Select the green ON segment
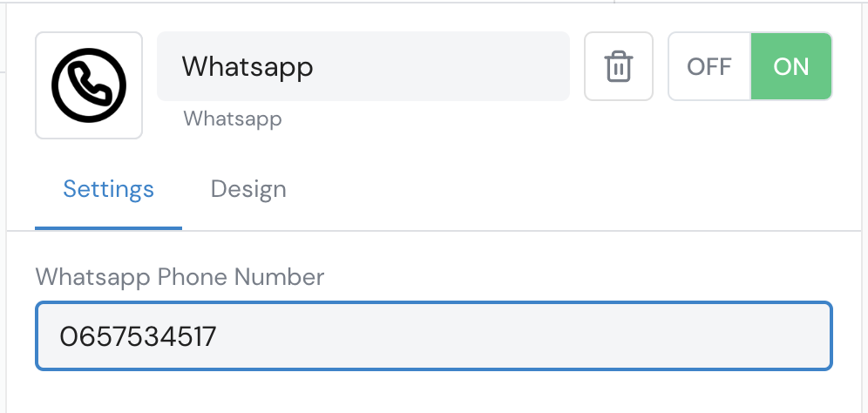868x413 pixels. pos(791,66)
